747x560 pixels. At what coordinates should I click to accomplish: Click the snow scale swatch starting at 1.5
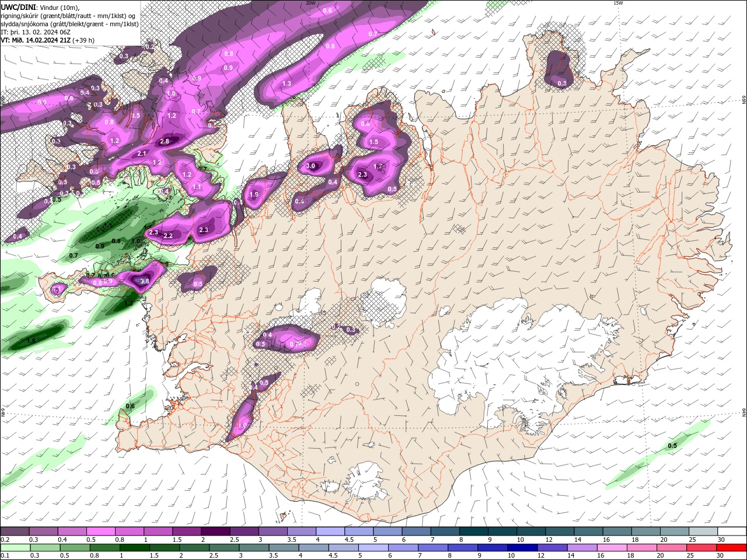pyautogui.click(x=187, y=531)
